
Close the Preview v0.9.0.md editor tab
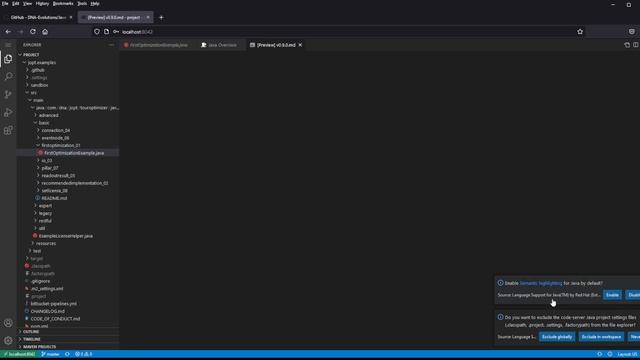pos(300,45)
